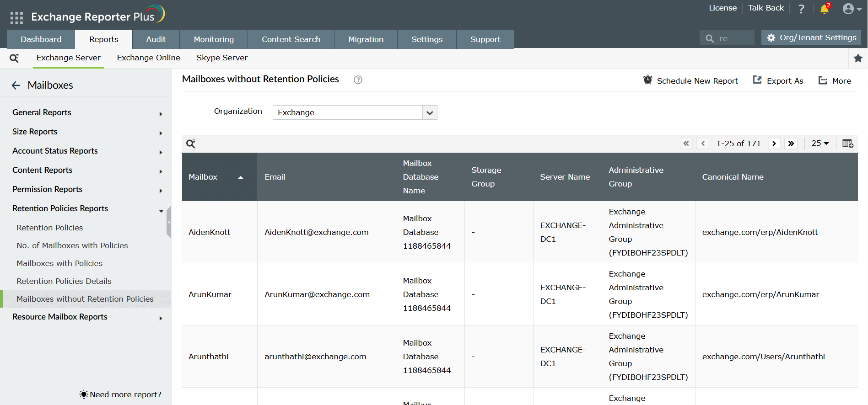Click the table search filter icon
868x405 pixels.
coord(191,144)
